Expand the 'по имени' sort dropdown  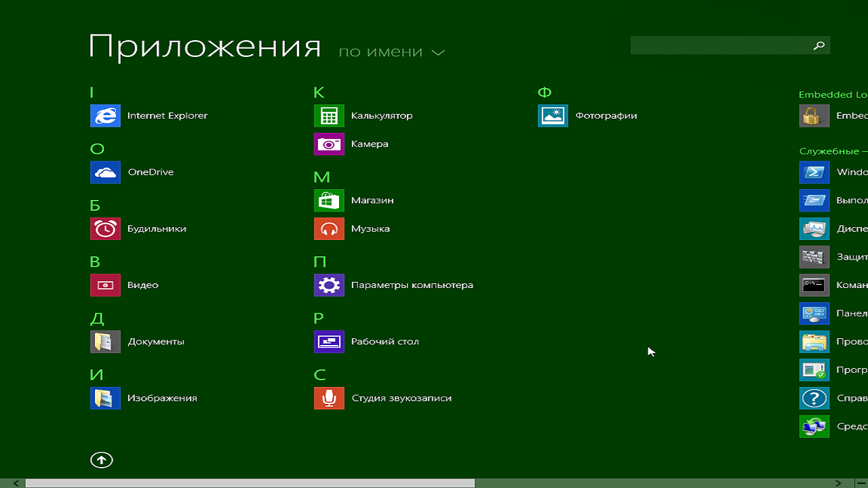[391, 52]
